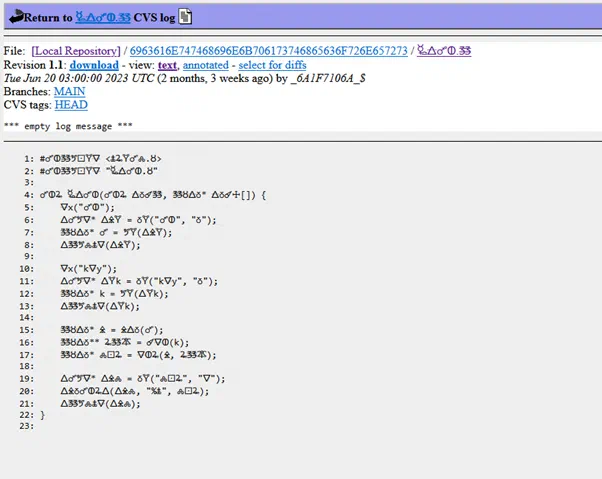Click the author name '_6A1F7106A_$'
Screen dimensions: 602x479
pyautogui.click(x=328, y=78)
